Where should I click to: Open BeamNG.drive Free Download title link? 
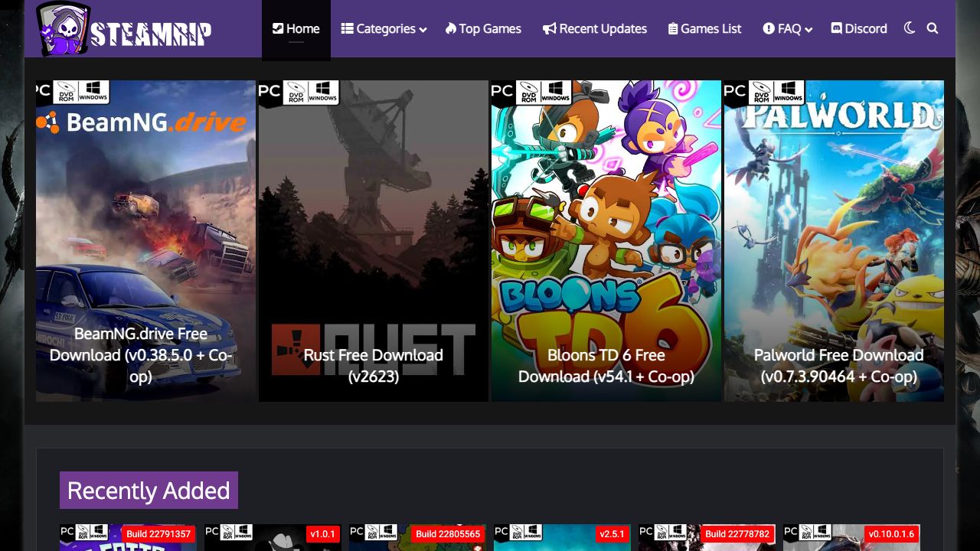coord(141,355)
